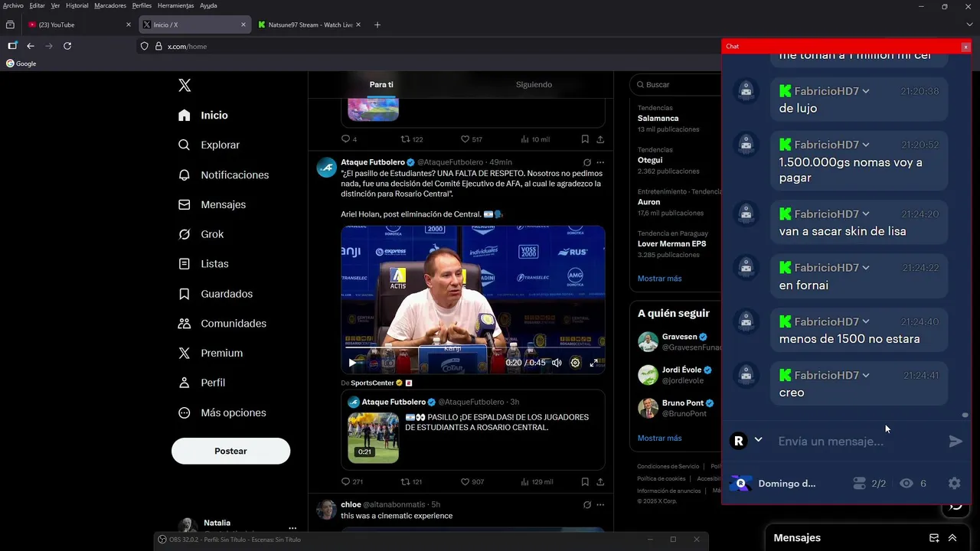Open video settings gear icon

coord(575,363)
